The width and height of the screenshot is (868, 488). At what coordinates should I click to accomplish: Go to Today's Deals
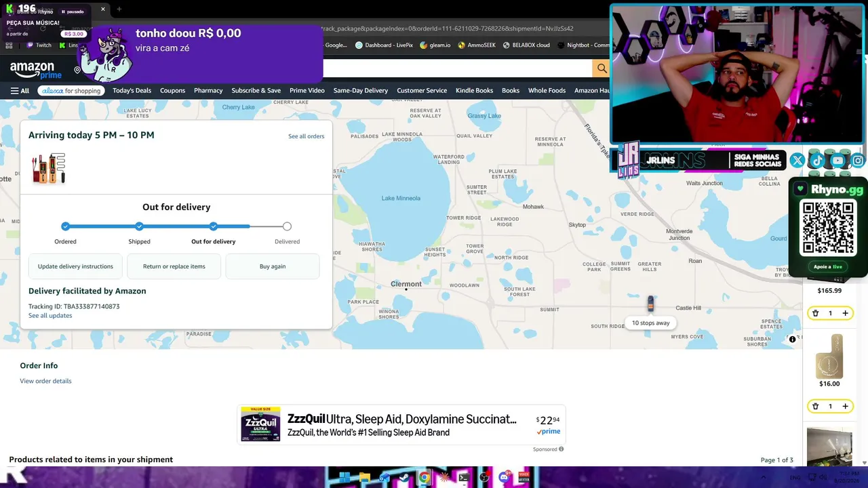pos(132,91)
